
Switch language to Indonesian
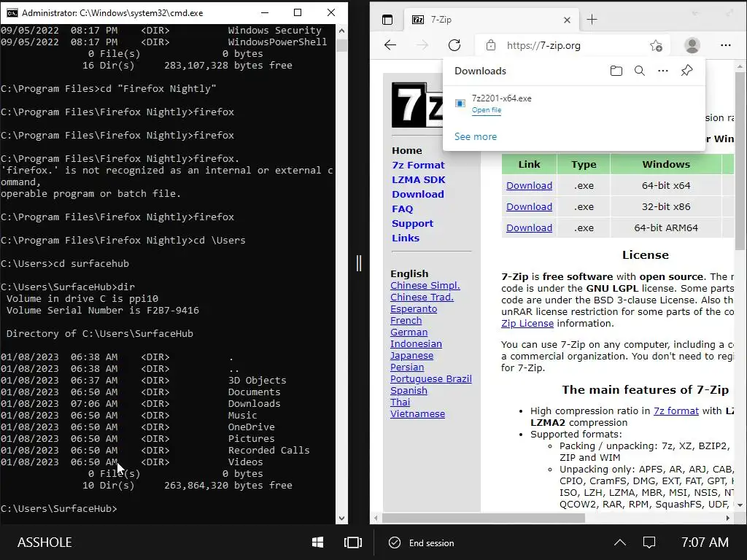416,344
